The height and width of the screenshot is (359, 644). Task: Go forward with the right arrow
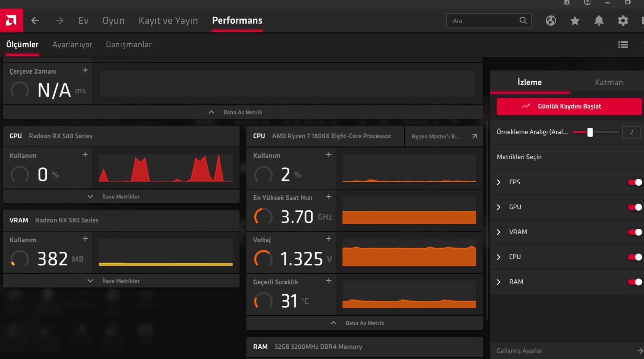point(59,21)
